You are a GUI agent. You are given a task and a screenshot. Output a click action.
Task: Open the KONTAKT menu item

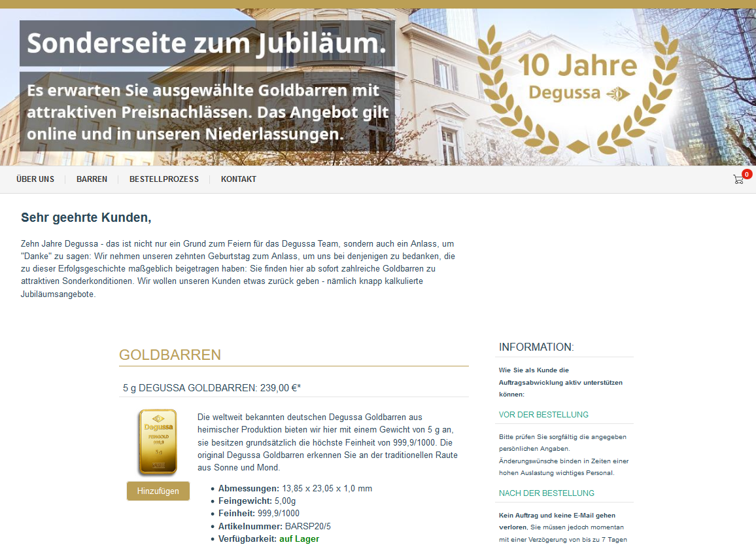click(x=239, y=179)
